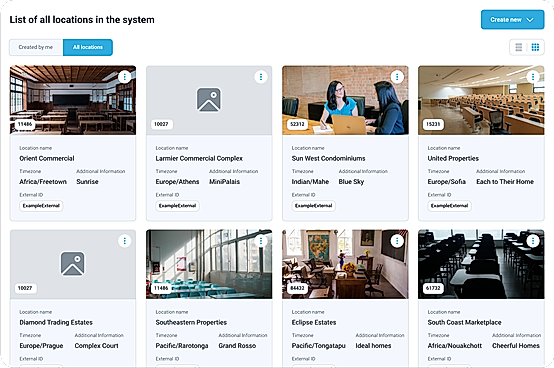Open more options for Eclipse Estates card

[397, 241]
